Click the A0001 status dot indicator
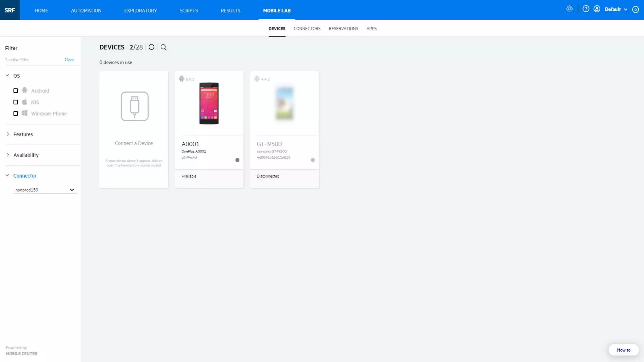The image size is (644, 362). tap(237, 160)
